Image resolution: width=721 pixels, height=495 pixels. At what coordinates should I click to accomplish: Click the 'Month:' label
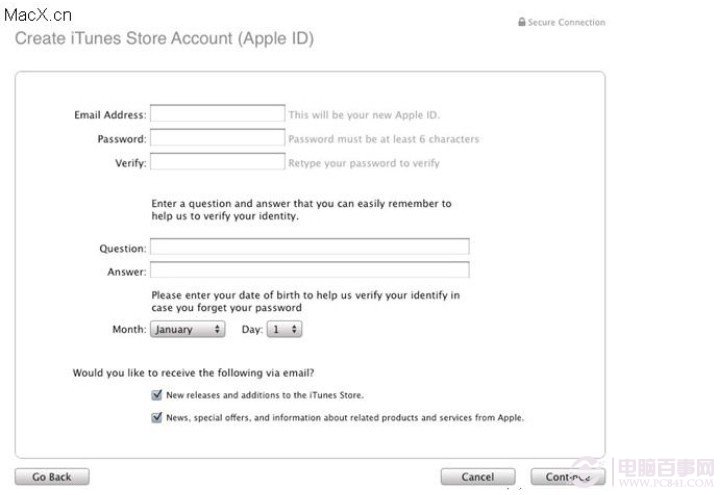point(129,329)
